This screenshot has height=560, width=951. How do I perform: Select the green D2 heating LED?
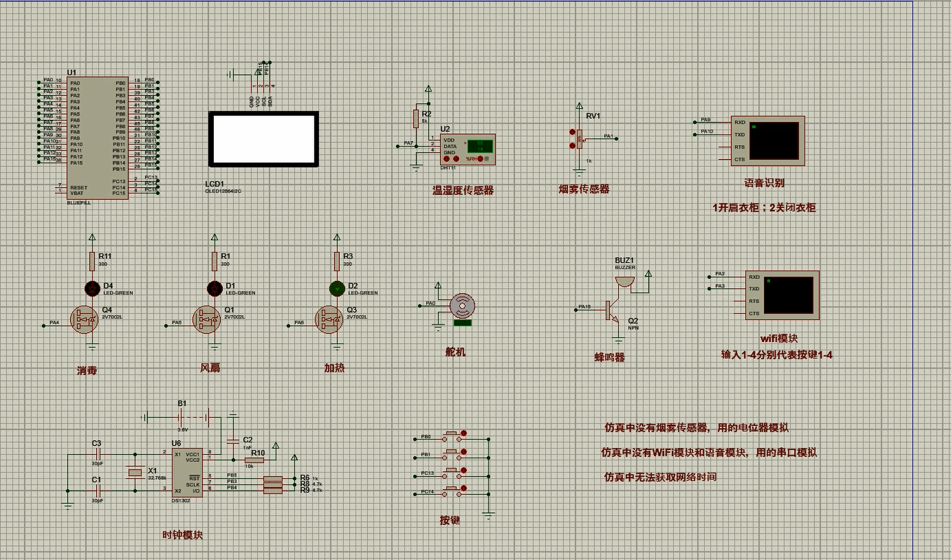pos(336,288)
